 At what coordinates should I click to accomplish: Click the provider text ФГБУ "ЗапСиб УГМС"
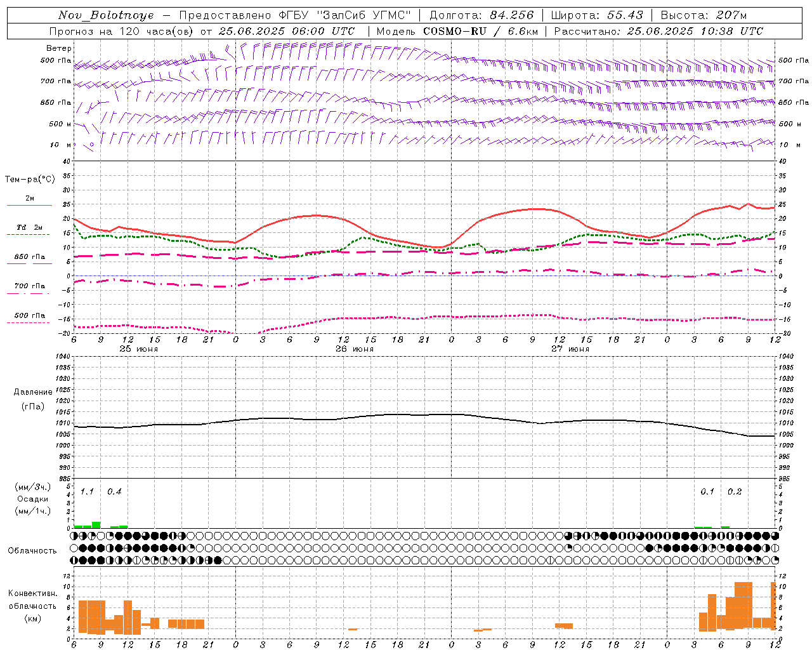tap(345, 15)
